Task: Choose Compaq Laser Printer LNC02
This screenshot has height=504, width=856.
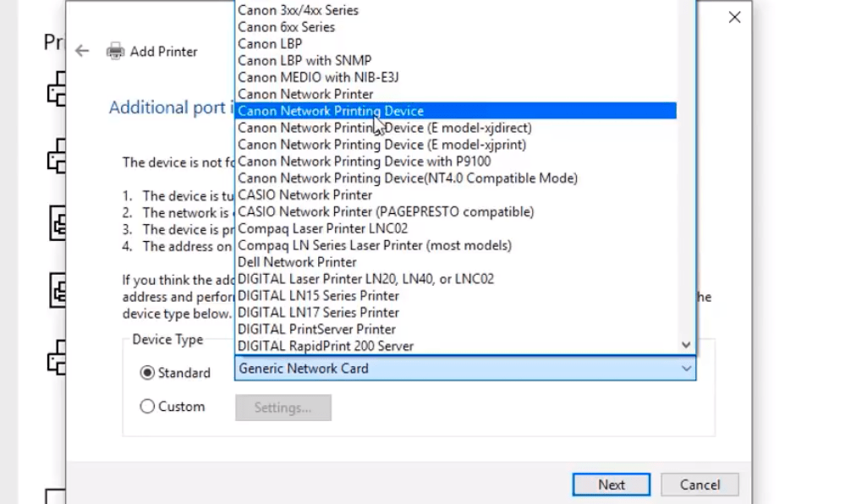Action: pyautogui.click(x=456, y=229)
